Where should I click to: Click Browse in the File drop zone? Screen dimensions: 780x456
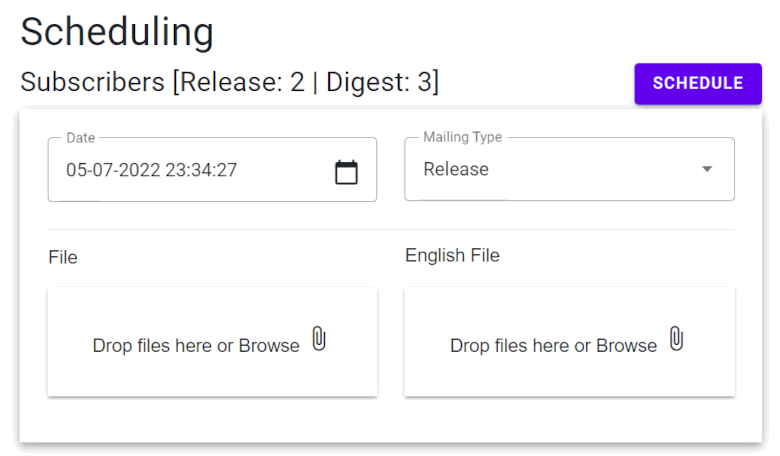coord(269,346)
